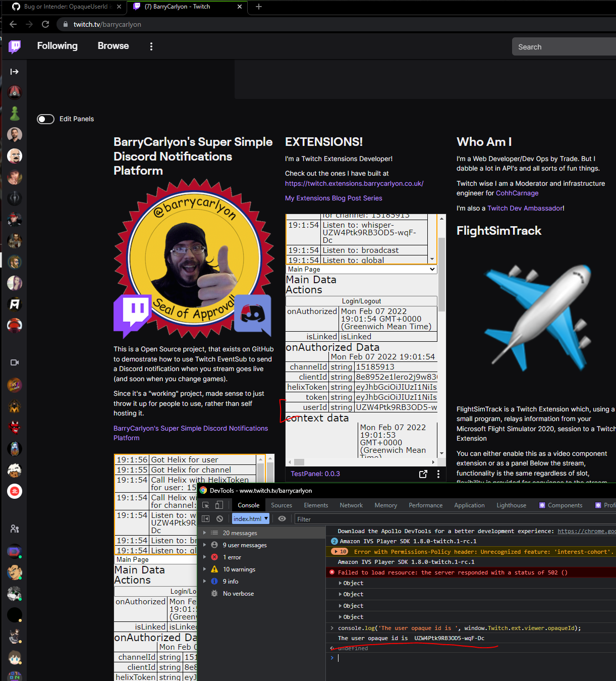Screen dimensions: 616x681
Task: Click the Twitch logo home icon
Action: coord(15,46)
